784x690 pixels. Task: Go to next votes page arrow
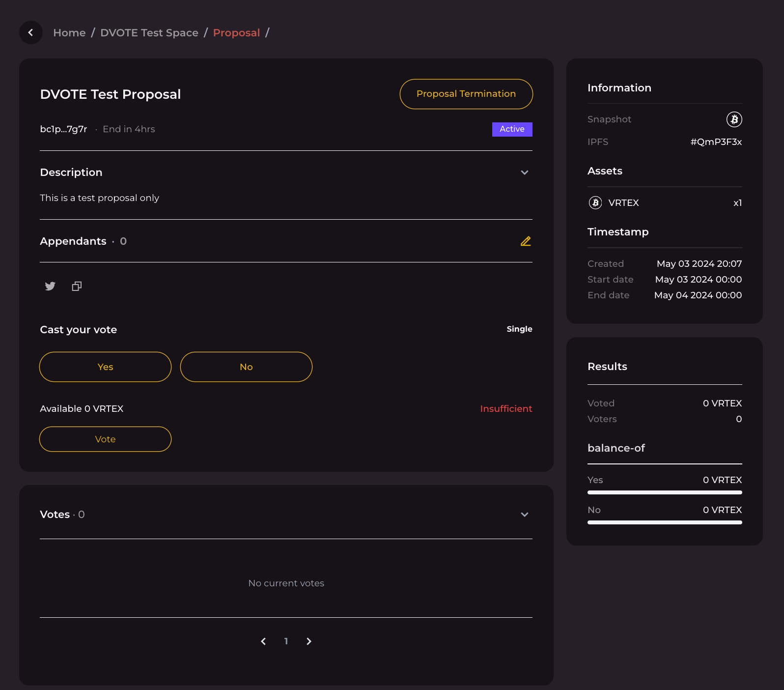[x=309, y=641]
